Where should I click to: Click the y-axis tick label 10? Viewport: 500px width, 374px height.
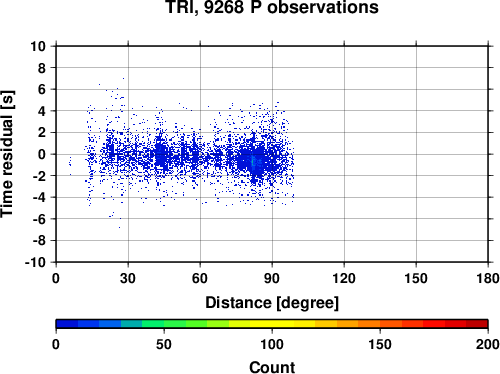point(38,46)
